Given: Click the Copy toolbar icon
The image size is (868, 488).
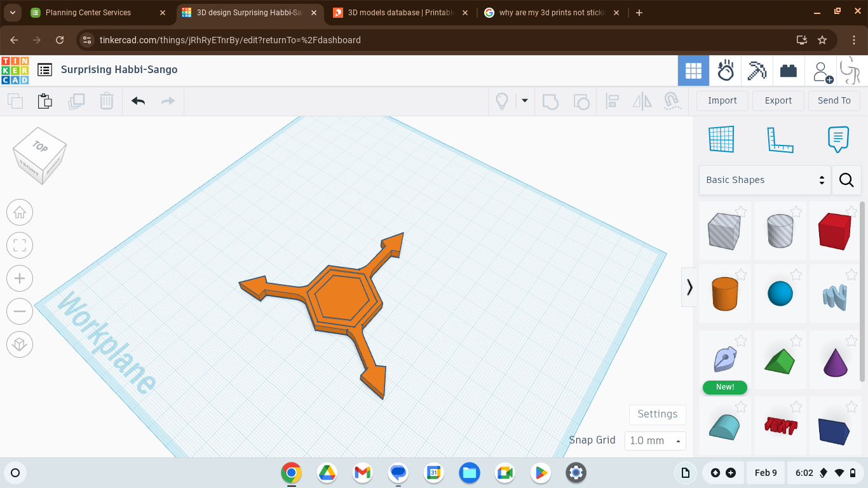Looking at the screenshot, I should 15,101.
